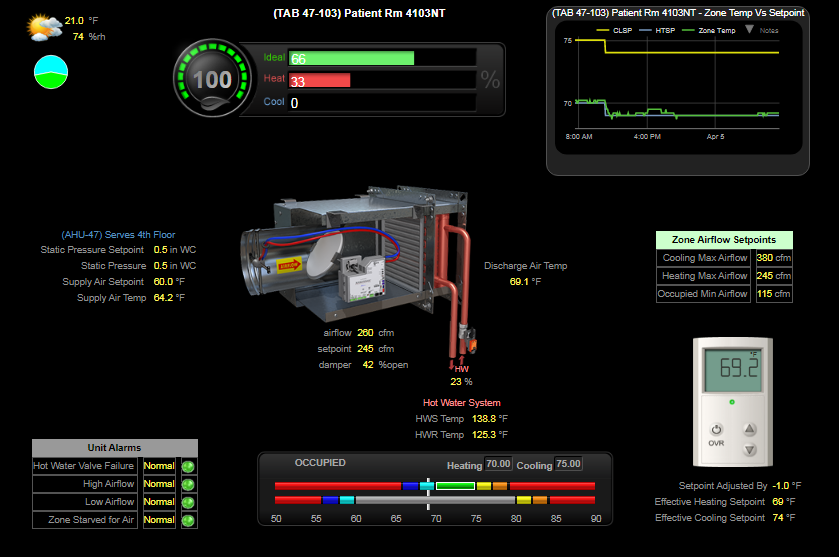This screenshot has height=557, width=839.
Task: Click the Heating setpoint 70.00 field
Action: pyautogui.click(x=498, y=464)
